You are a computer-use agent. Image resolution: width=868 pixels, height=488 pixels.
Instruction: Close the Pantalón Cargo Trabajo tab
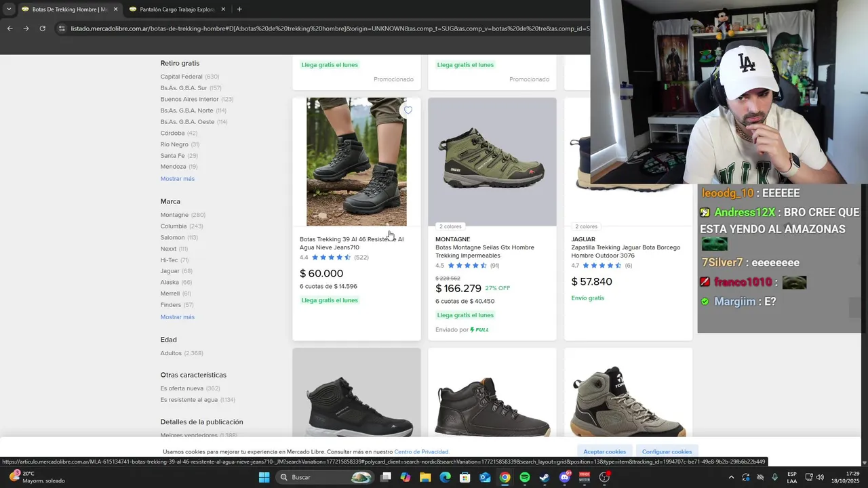pyautogui.click(x=223, y=9)
